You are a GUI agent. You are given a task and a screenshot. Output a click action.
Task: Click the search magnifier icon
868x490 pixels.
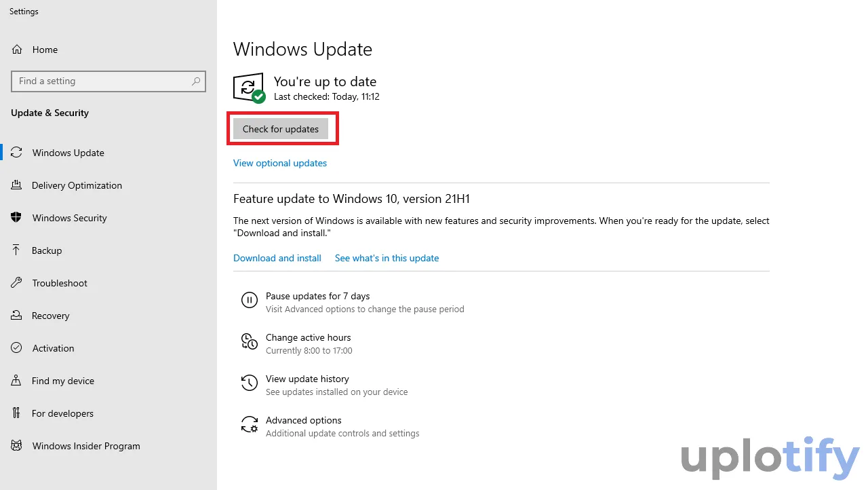(x=196, y=81)
